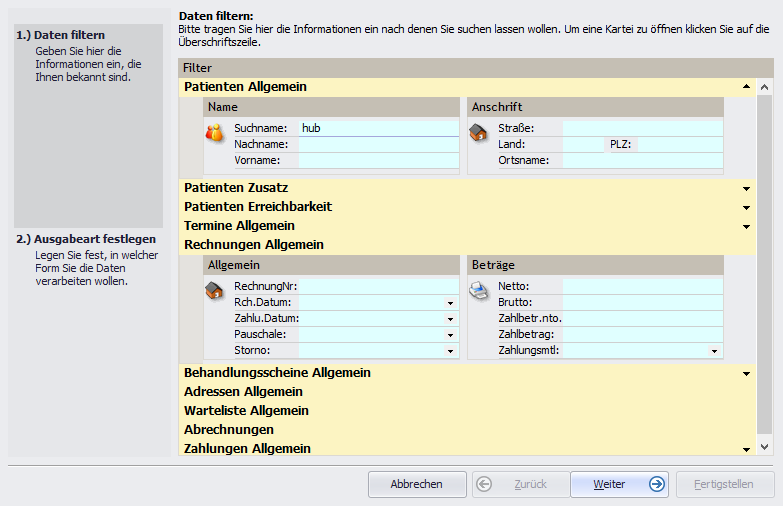This screenshot has width=783, height=506.
Task: Open the Zahlungsmtl dropdown list
Action: pyautogui.click(x=714, y=351)
